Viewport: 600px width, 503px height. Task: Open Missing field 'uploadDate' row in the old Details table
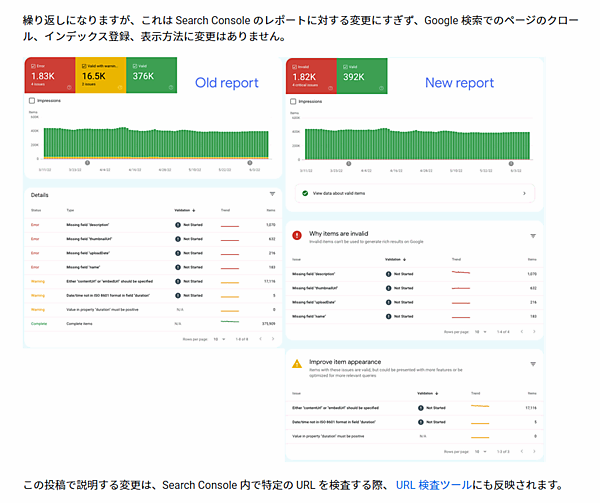pos(153,253)
